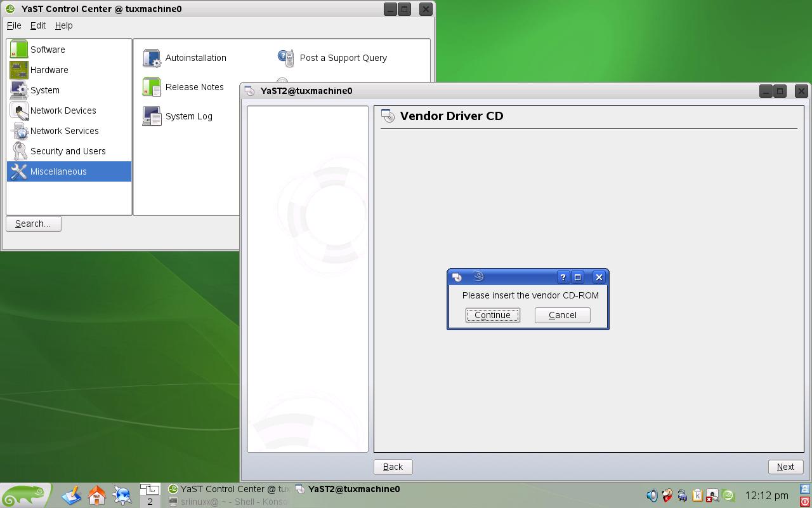Choose Network Devices in YaST sidebar
Screen dimensions: 812x508
pyautogui.click(x=69, y=110)
